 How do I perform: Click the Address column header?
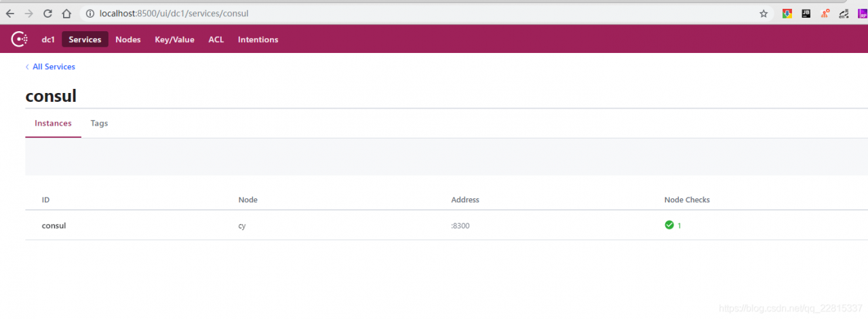point(465,200)
